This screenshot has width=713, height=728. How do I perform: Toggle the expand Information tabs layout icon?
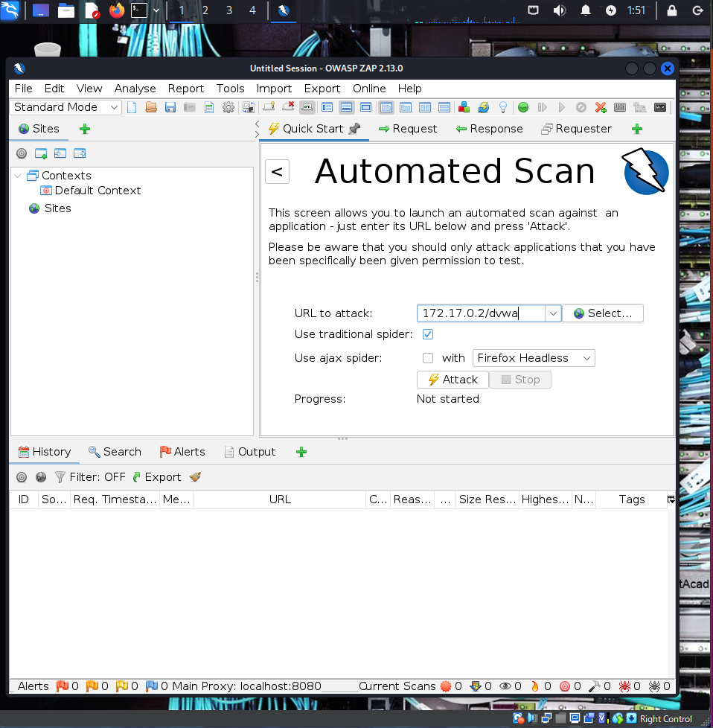[x=346, y=108]
